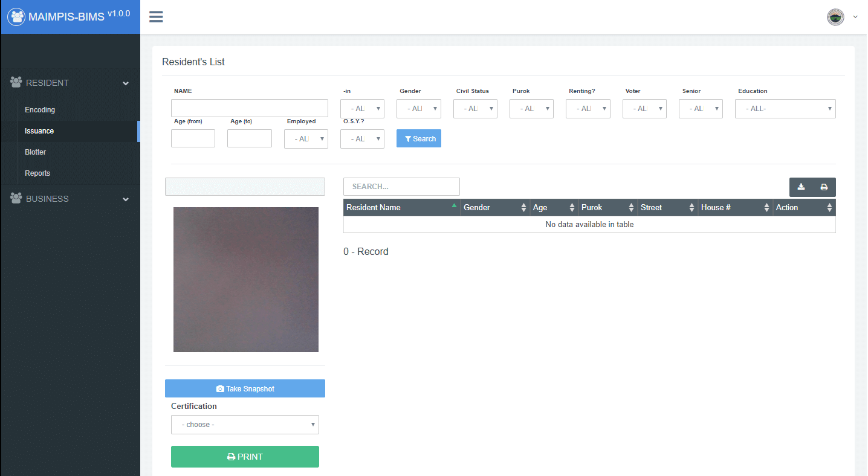This screenshot has width=868, height=476.
Task: Click the printer icon above table
Action: coord(824,187)
